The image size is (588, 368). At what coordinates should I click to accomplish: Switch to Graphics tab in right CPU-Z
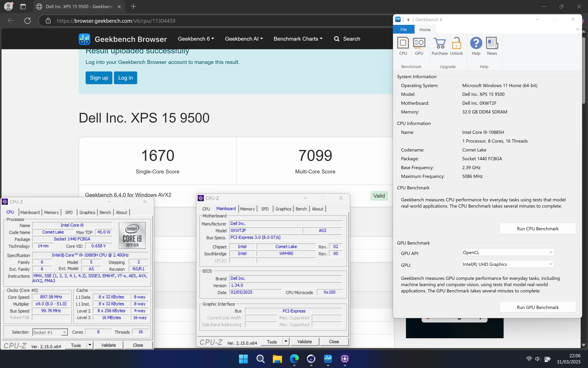[x=283, y=209]
